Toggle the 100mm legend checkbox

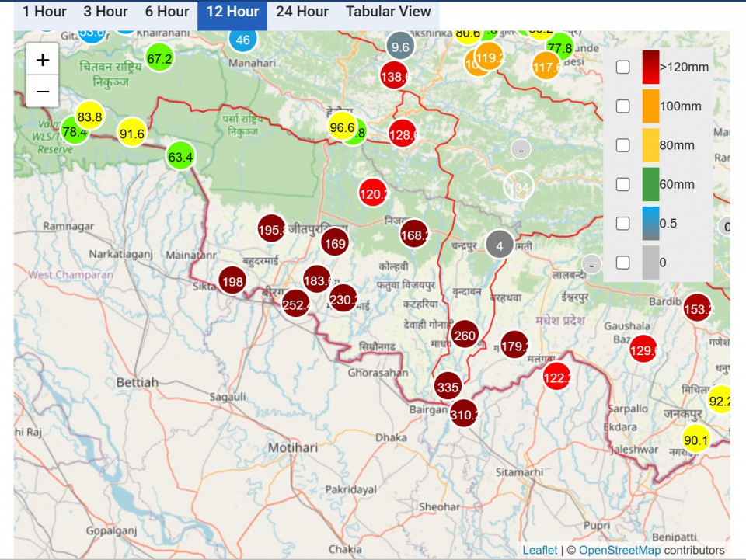point(622,106)
